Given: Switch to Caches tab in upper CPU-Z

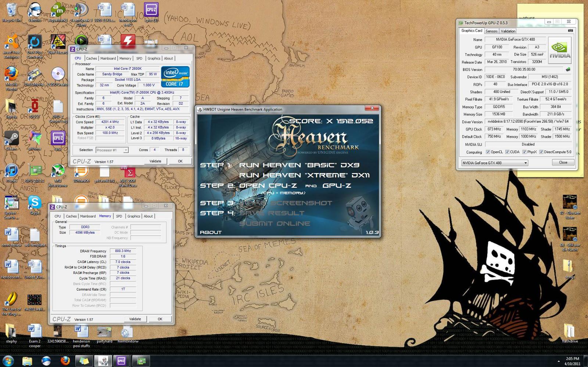Looking at the screenshot, I should pyautogui.click(x=92, y=58).
